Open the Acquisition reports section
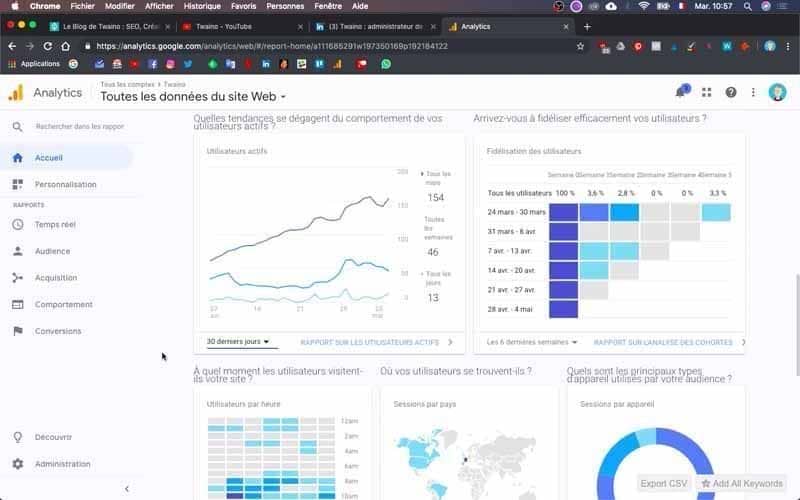This screenshot has width=800, height=500. point(56,278)
